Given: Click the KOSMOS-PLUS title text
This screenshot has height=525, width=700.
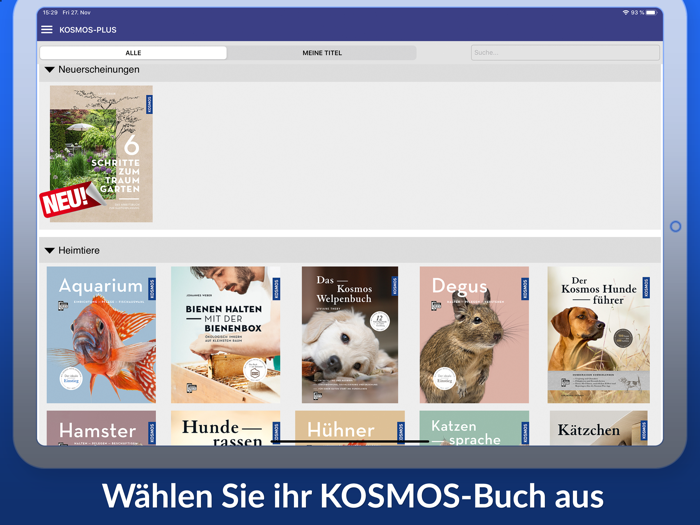Looking at the screenshot, I should click(x=88, y=30).
